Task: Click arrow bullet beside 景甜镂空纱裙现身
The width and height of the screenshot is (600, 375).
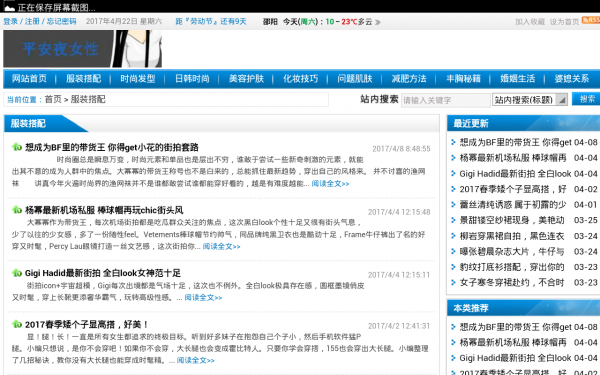Action: tap(453, 220)
